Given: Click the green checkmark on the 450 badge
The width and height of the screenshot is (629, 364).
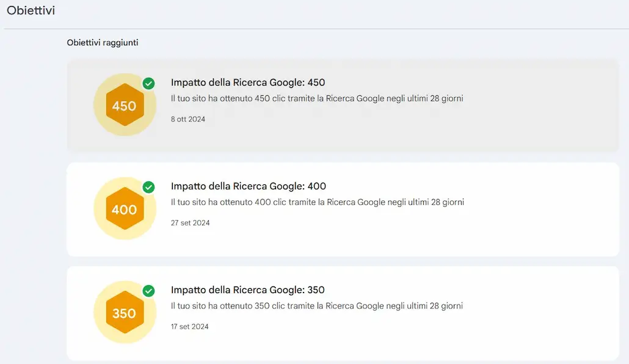Looking at the screenshot, I should (148, 84).
